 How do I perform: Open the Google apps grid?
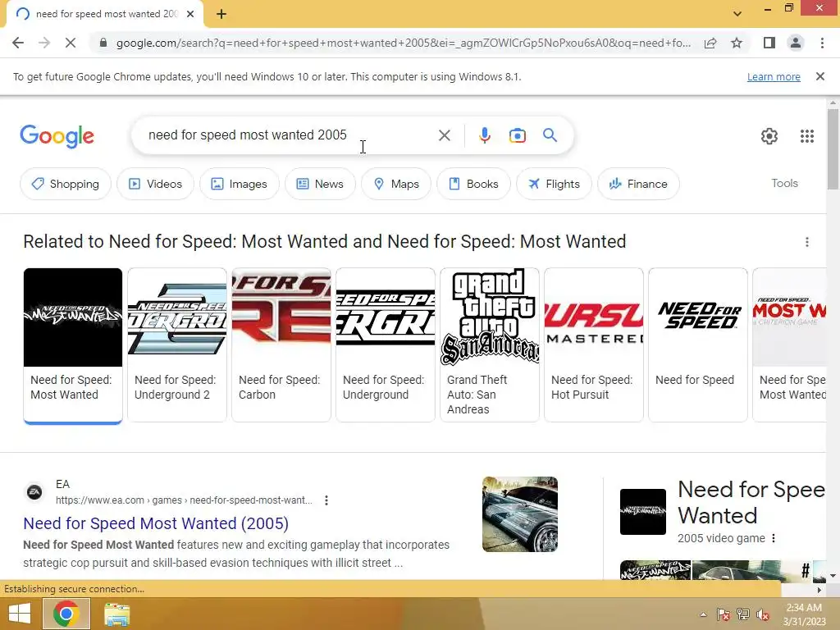point(807,136)
